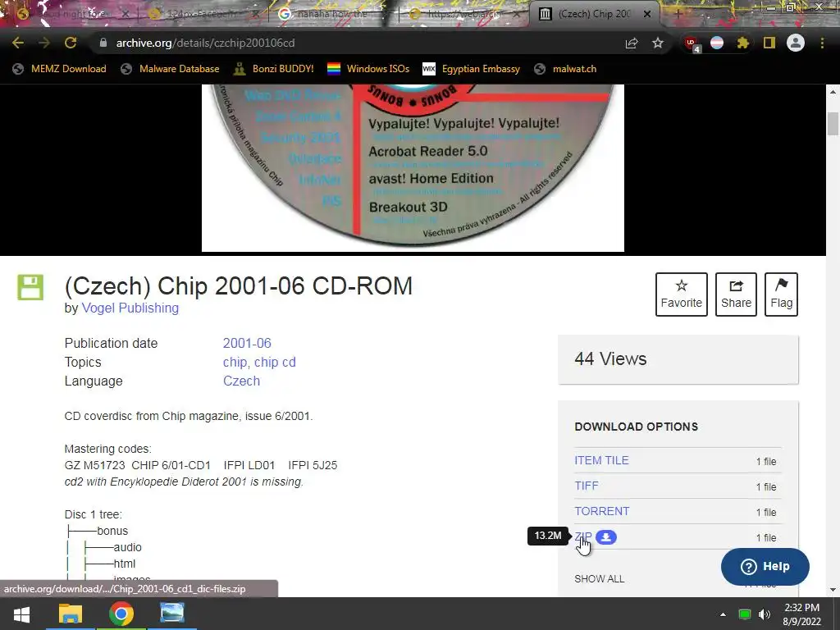Open the Czech language link
The height and width of the screenshot is (630, 840).
coord(242,381)
